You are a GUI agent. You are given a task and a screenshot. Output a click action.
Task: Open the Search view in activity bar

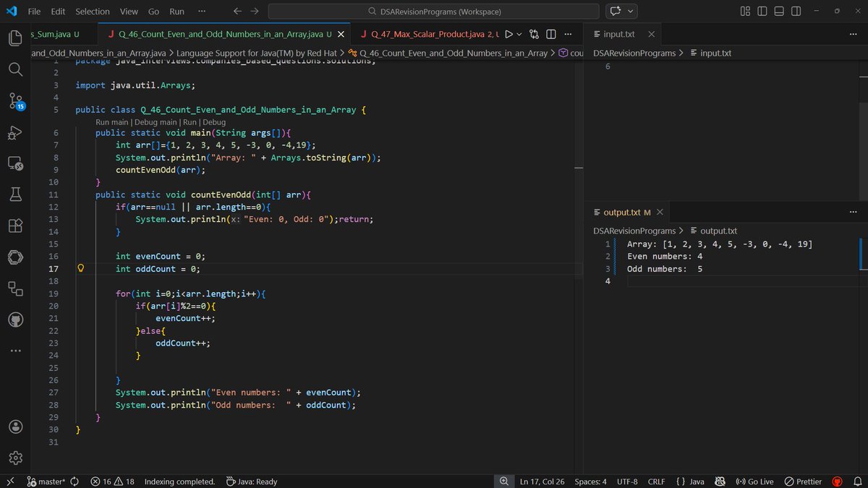16,69
